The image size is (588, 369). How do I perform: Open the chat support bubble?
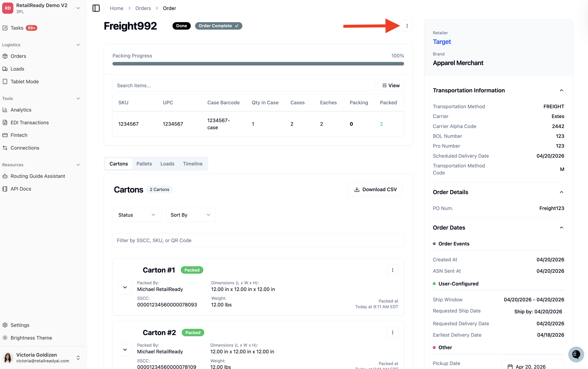576,354
